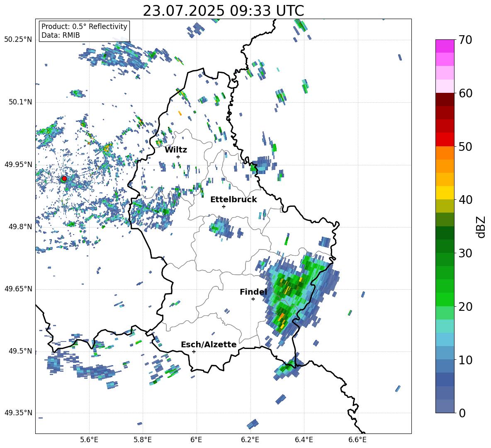The image size is (491, 448).
Task: Click the dark maroon colorbar swatch just below 60
Action: [x=445, y=99]
